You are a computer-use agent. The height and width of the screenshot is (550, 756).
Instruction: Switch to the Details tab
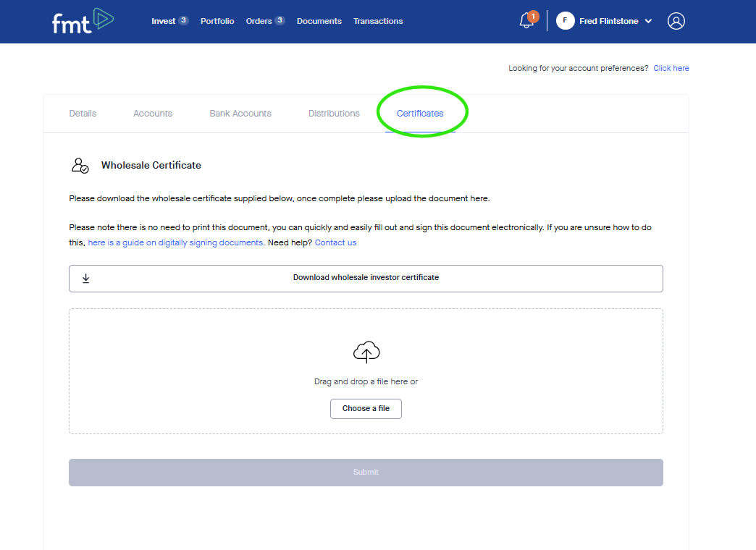[x=83, y=114]
